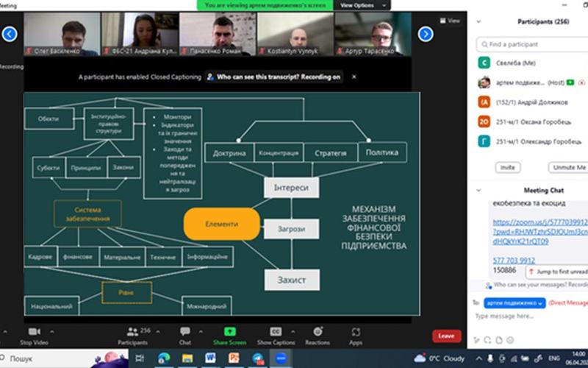Image resolution: width=588 pixels, height=368 pixels.
Task: Expand the caret next to Show Captions
Action: tap(293, 332)
